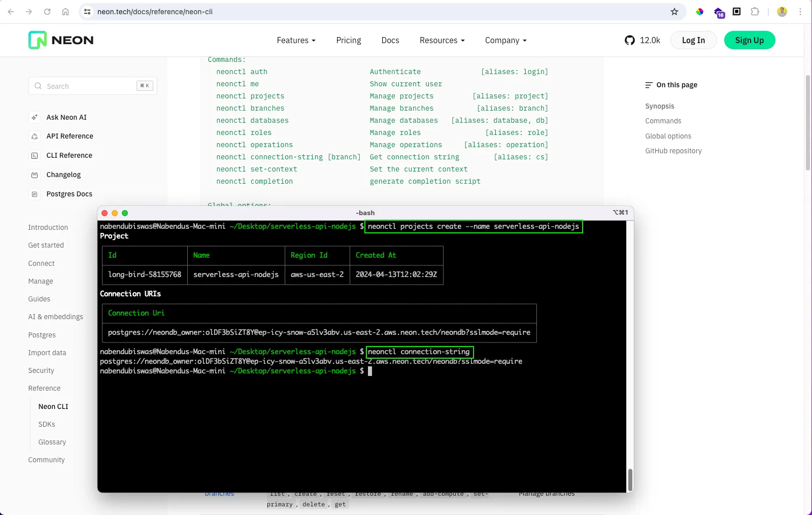Click aws-us-east-2 region cell in terminal
This screenshot has height=515, width=812.
(317, 274)
